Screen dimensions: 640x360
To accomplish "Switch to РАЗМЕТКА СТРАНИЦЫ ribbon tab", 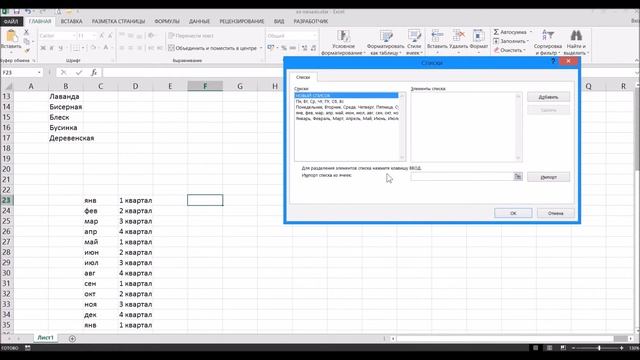I will [x=118, y=21].
